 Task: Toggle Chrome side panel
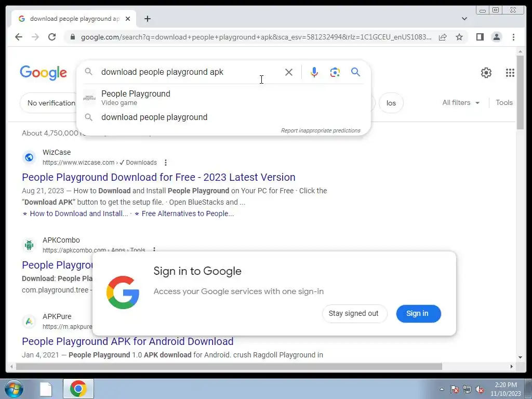[x=480, y=37]
